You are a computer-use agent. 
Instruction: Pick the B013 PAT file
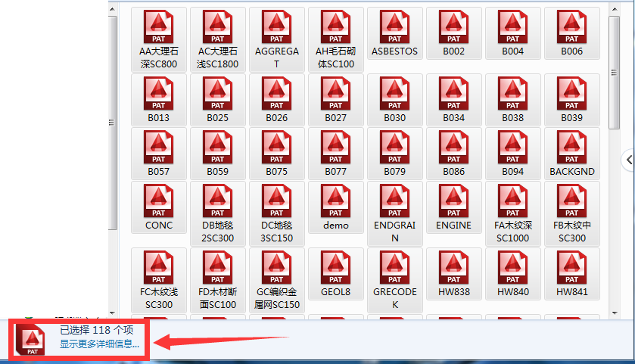(159, 100)
